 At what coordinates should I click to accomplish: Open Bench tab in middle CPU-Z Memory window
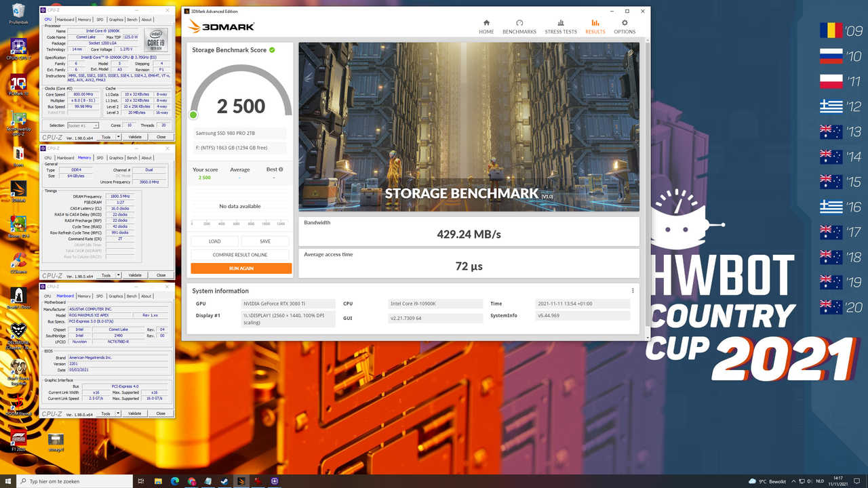132,158
